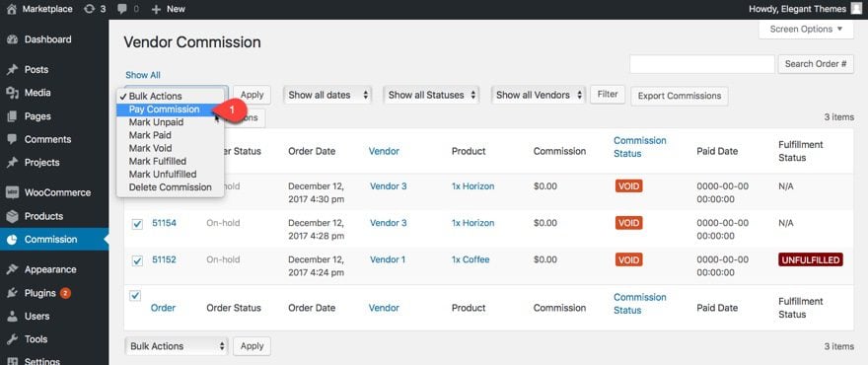The image size is (868, 365).
Task: Click the Dashboard gauge icon
Action: [x=12, y=39]
